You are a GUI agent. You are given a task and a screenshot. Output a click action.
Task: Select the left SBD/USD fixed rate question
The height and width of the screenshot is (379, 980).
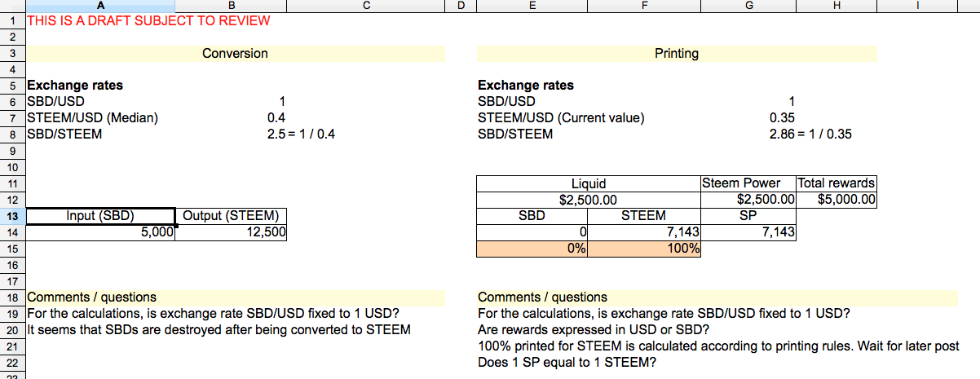(x=214, y=313)
